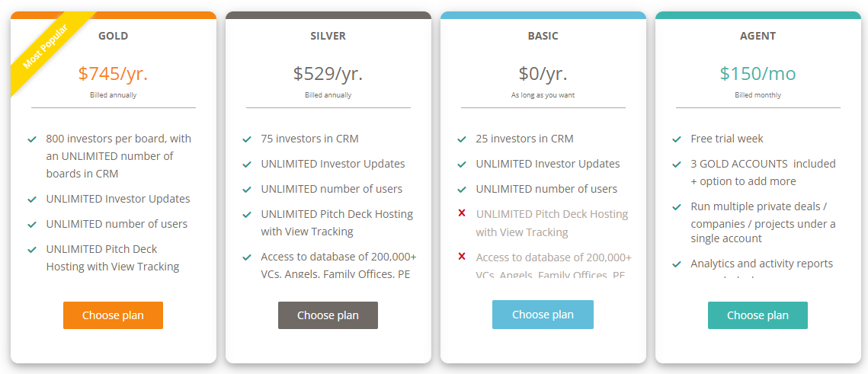The height and width of the screenshot is (374, 868).
Task: Click checkmark beside Analytics and activity reports
Action: point(677,264)
